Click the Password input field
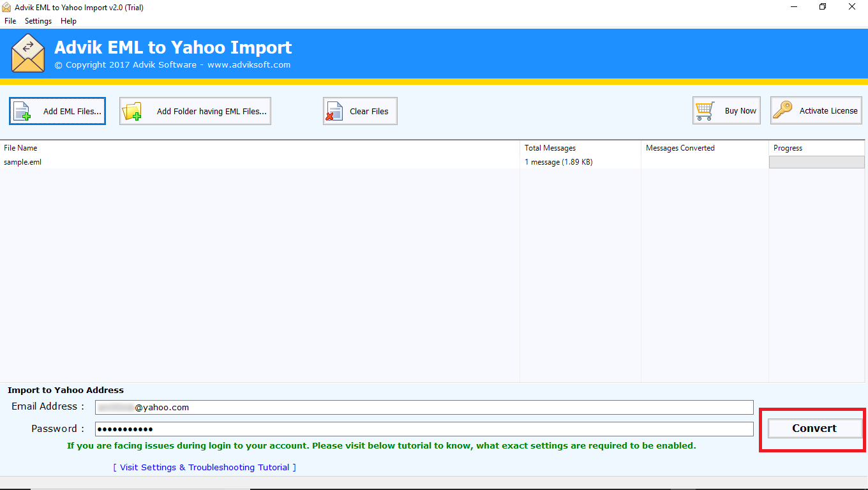The height and width of the screenshot is (490, 868). pyautogui.click(x=424, y=429)
